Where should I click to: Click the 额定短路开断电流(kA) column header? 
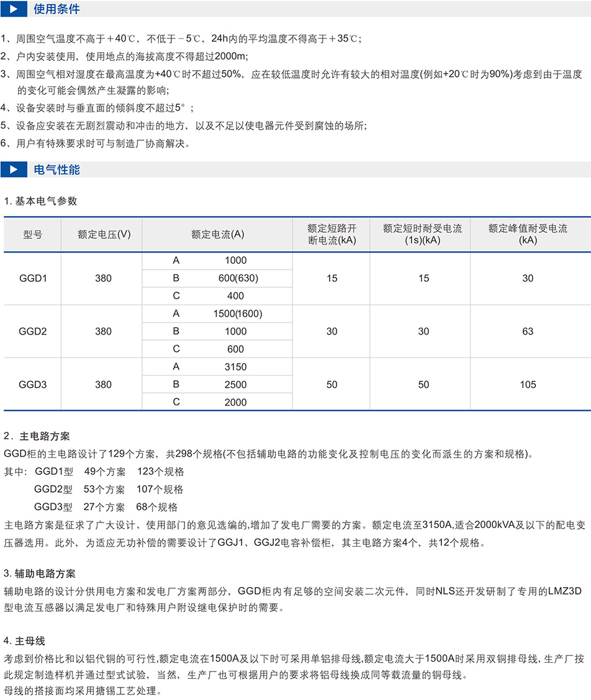coord(332,235)
